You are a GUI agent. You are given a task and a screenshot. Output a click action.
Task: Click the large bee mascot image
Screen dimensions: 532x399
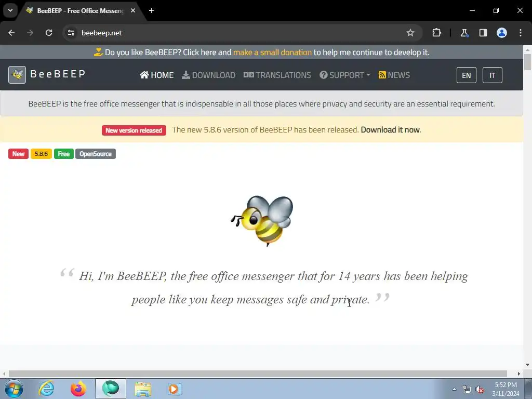point(262,220)
